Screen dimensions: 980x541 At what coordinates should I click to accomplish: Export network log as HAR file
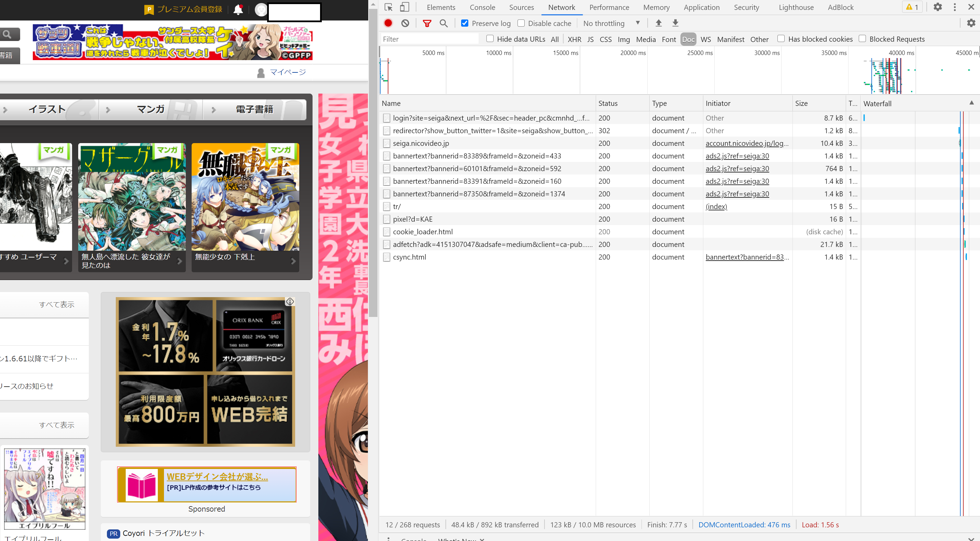pyautogui.click(x=675, y=23)
